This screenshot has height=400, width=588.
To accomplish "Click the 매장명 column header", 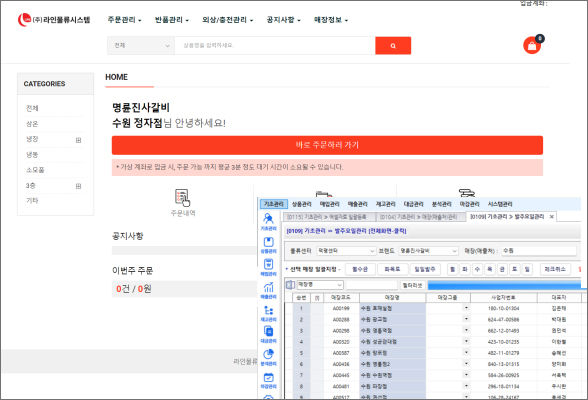I will [x=392, y=298].
